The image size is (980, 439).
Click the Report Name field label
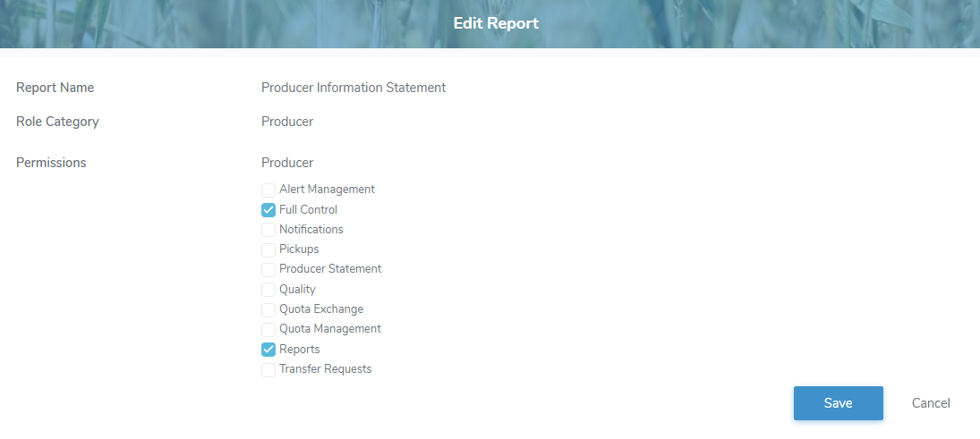tap(55, 88)
